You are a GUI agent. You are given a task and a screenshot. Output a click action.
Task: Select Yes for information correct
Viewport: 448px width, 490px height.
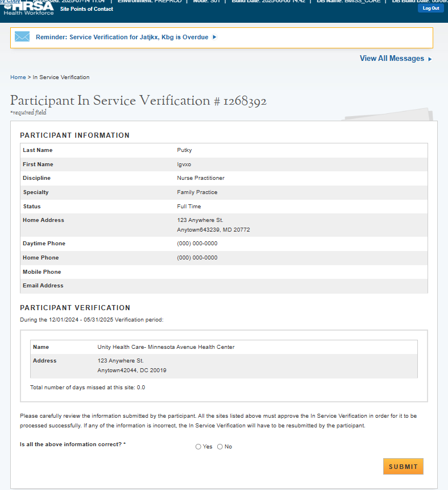(x=198, y=447)
